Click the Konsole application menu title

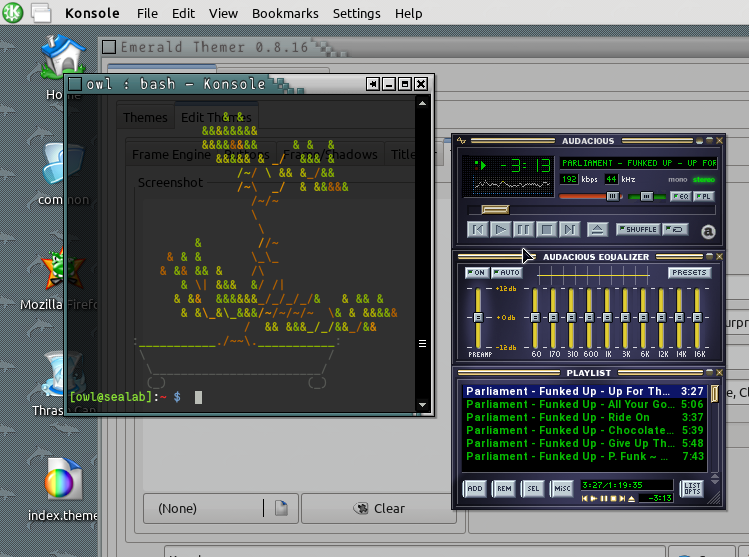[92, 13]
